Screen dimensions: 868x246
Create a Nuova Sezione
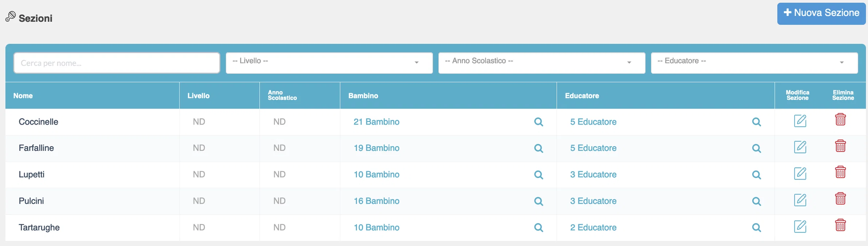point(821,14)
